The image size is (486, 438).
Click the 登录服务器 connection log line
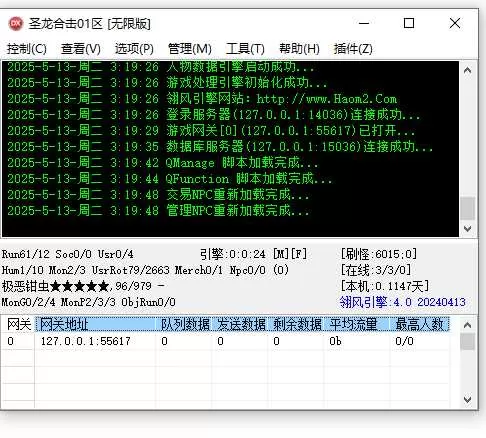(213, 115)
